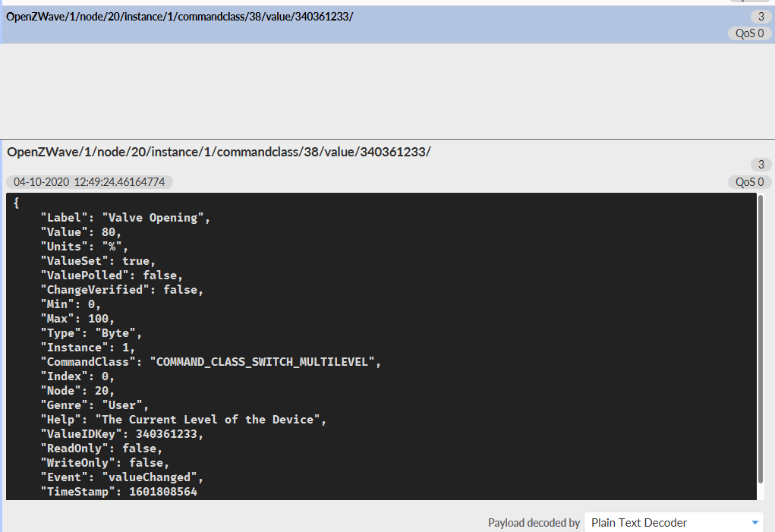This screenshot has height=532, width=775.
Task: Click the "ValueSet": true line
Action: coord(98,261)
